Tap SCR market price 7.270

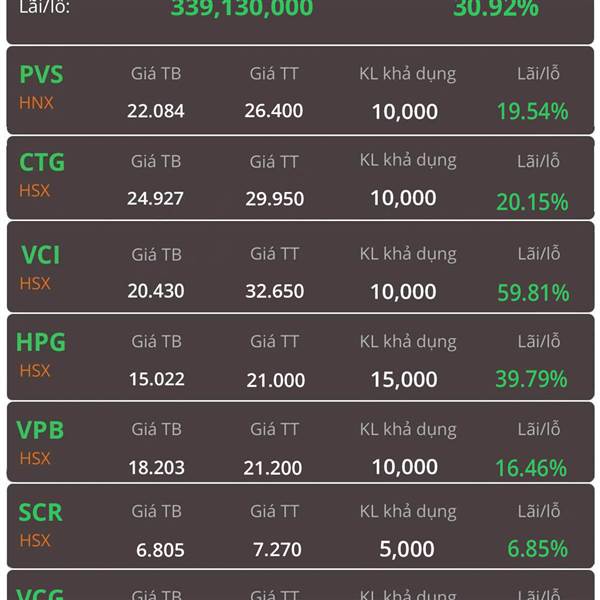[277, 550]
